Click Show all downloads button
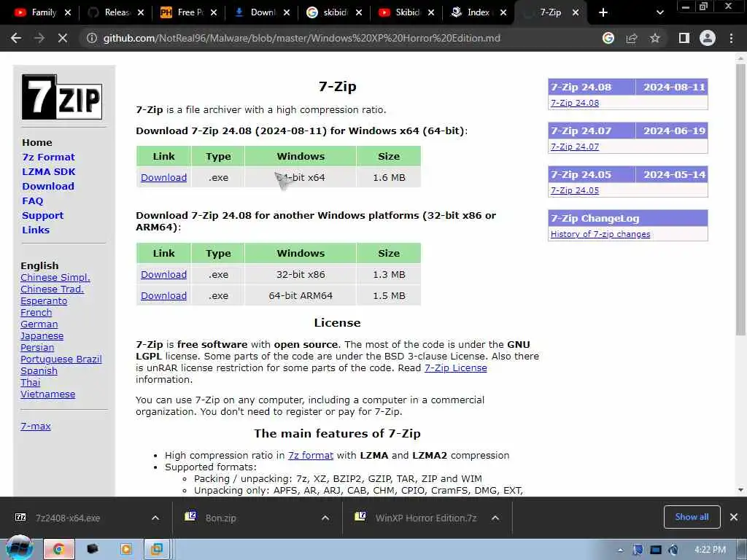747x560 pixels. tap(692, 517)
